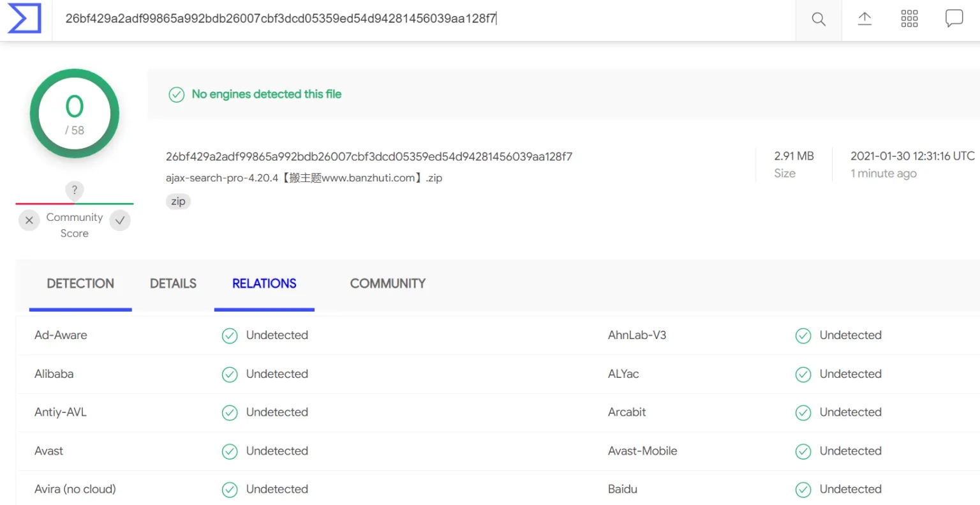Click Undetected result for Baidu
This screenshot has width=980, height=505.
point(850,489)
